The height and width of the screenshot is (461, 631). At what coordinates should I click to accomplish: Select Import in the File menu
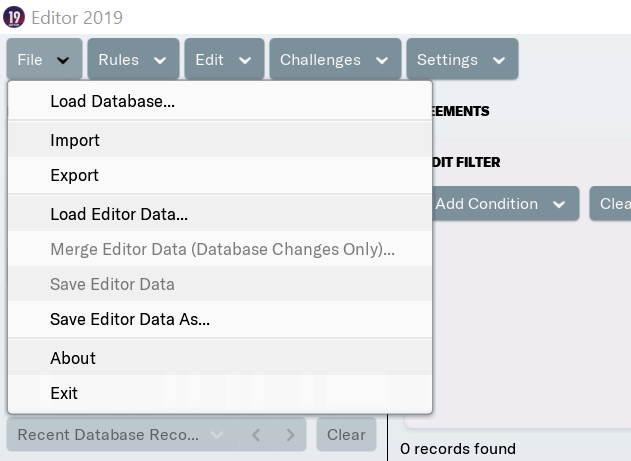point(220,140)
